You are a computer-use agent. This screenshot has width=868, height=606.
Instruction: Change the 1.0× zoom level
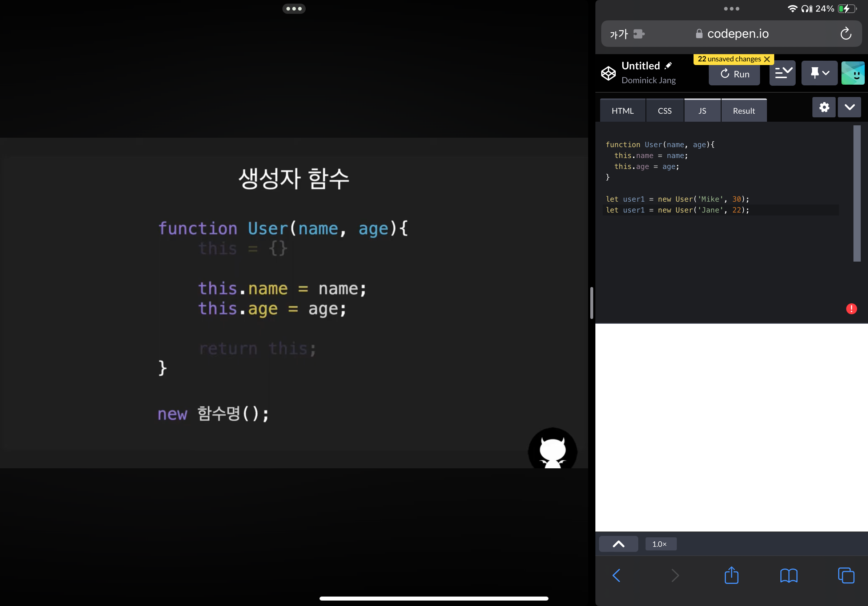point(660,544)
